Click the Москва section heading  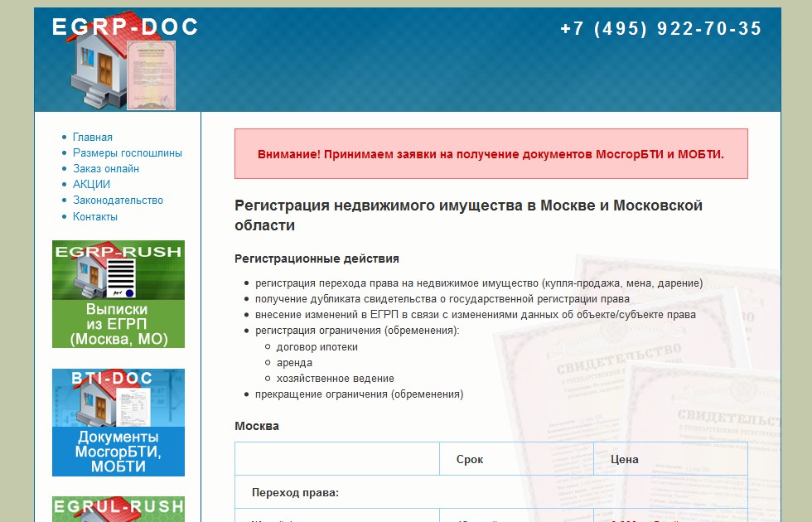click(x=257, y=426)
